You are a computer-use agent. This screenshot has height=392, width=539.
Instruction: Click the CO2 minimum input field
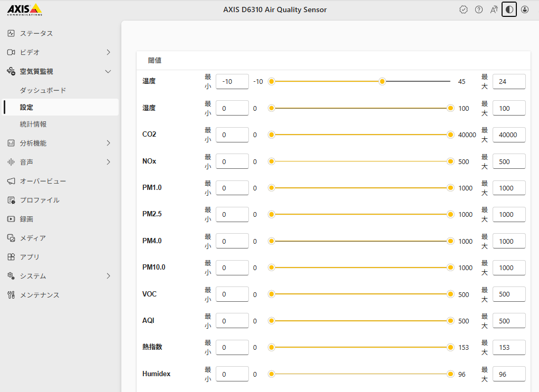click(x=232, y=135)
